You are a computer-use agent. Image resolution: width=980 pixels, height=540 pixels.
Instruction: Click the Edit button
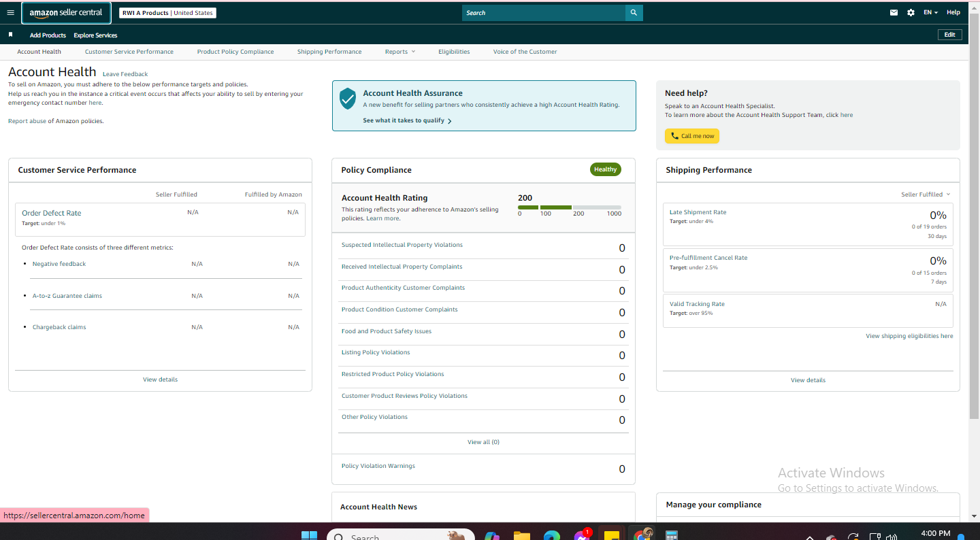(949, 35)
